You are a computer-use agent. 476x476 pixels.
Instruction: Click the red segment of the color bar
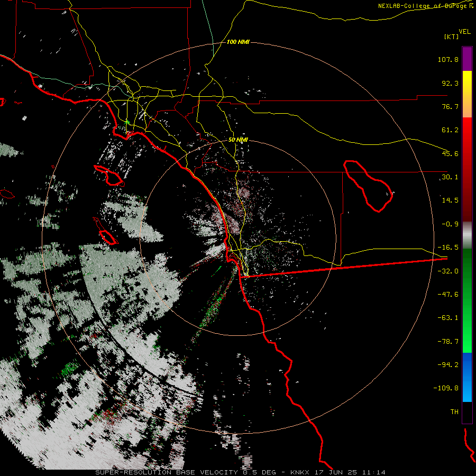467,169
